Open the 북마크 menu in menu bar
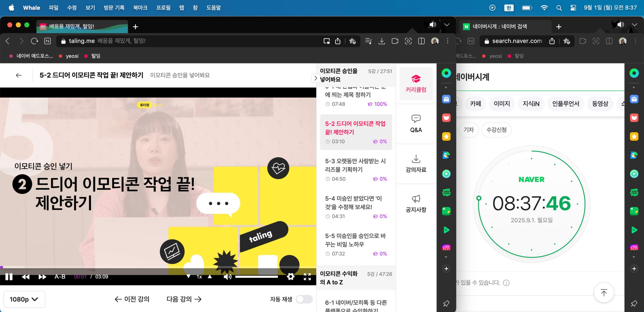Screen dimensions: 644x312 [x=140, y=8]
